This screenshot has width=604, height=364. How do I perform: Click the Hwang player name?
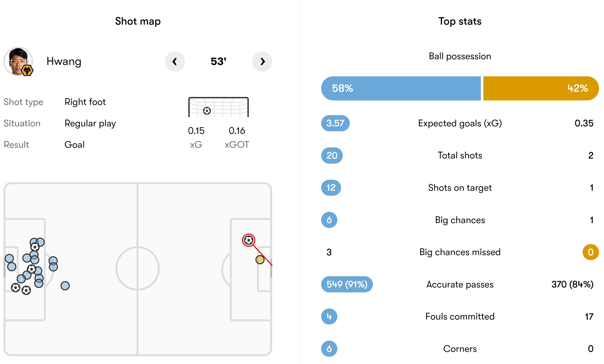click(64, 61)
